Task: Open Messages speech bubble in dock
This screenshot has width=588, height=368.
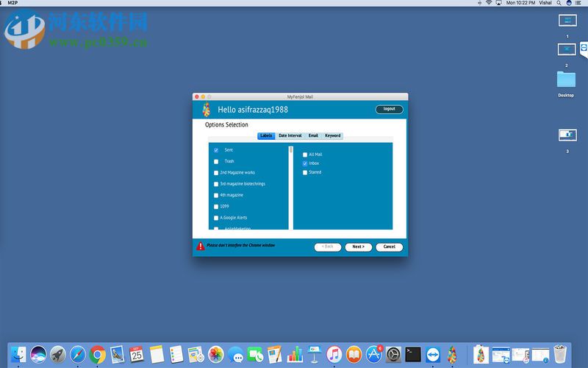Action: 235,355
